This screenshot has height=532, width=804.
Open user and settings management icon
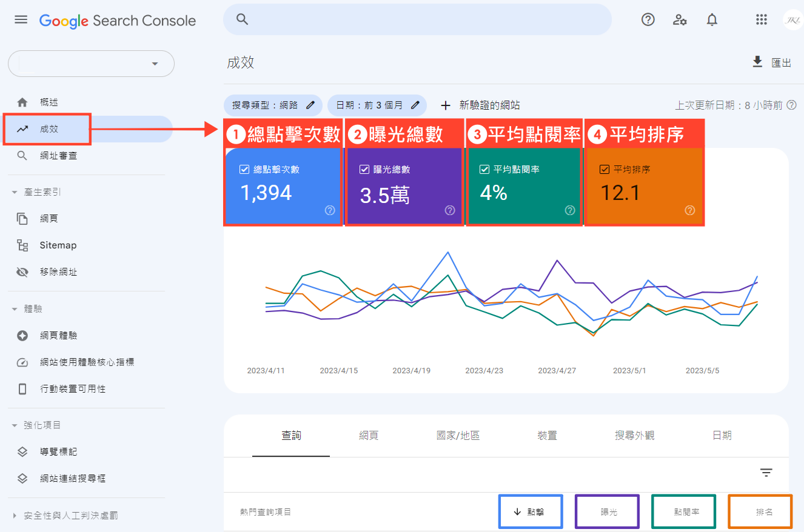tap(680, 20)
